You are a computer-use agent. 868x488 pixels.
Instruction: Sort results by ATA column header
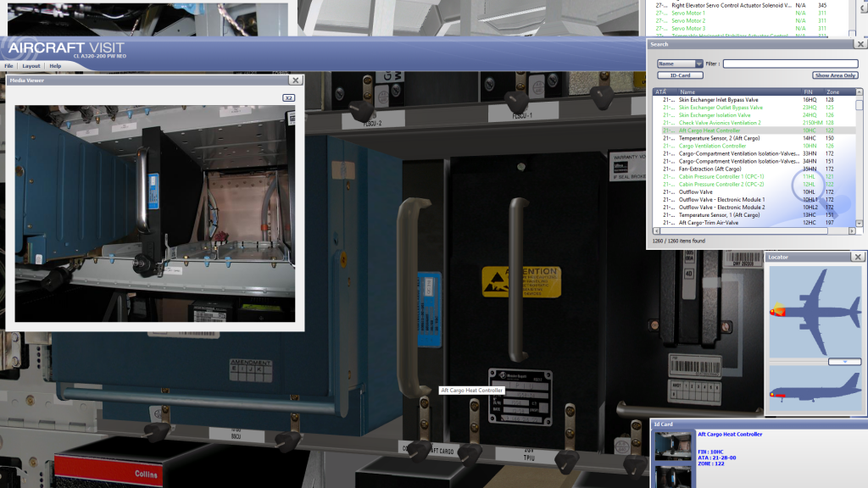click(665, 91)
